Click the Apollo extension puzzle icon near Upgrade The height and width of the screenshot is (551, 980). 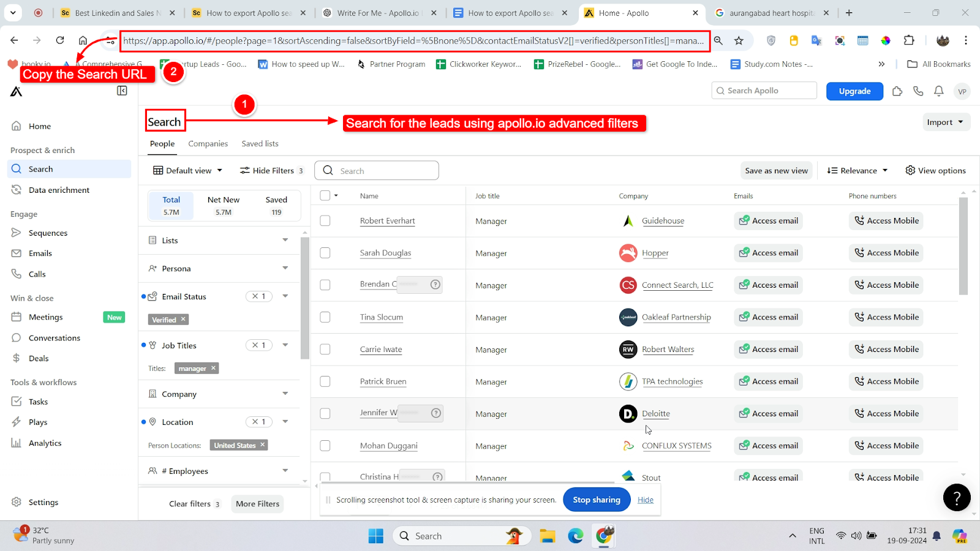[x=897, y=91]
